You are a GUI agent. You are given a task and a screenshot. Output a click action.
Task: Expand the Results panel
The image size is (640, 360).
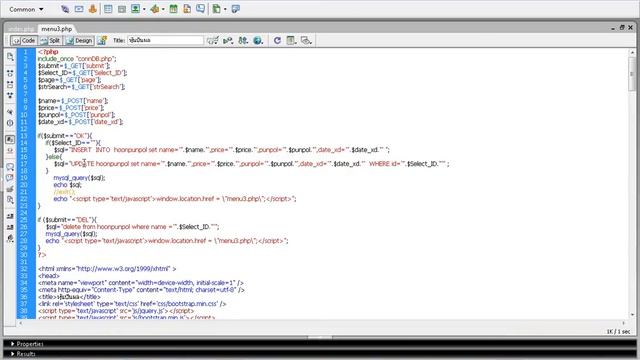point(23,354)
